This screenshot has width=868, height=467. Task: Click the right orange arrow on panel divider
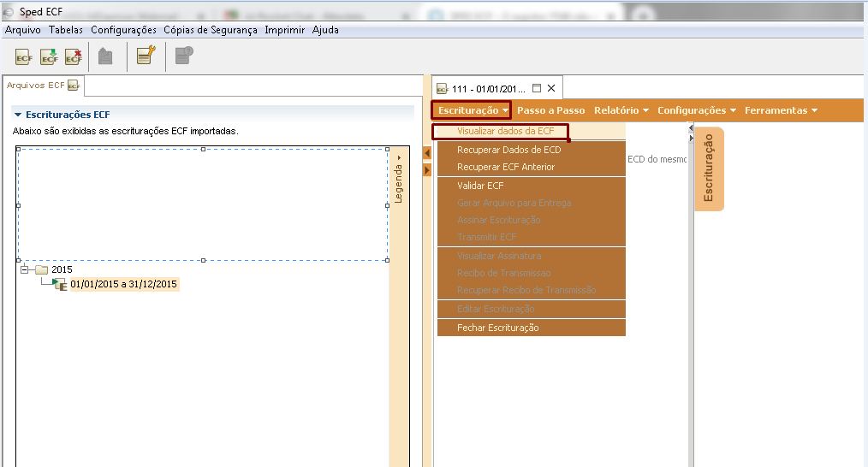point(427,170)
